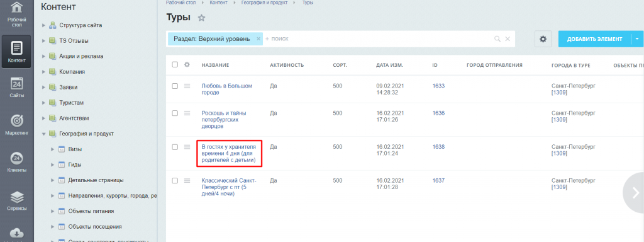Sort by the ДАТА ИЗМ. column header
The height and width of the screenshot is (242, 644).
(390, 65)
